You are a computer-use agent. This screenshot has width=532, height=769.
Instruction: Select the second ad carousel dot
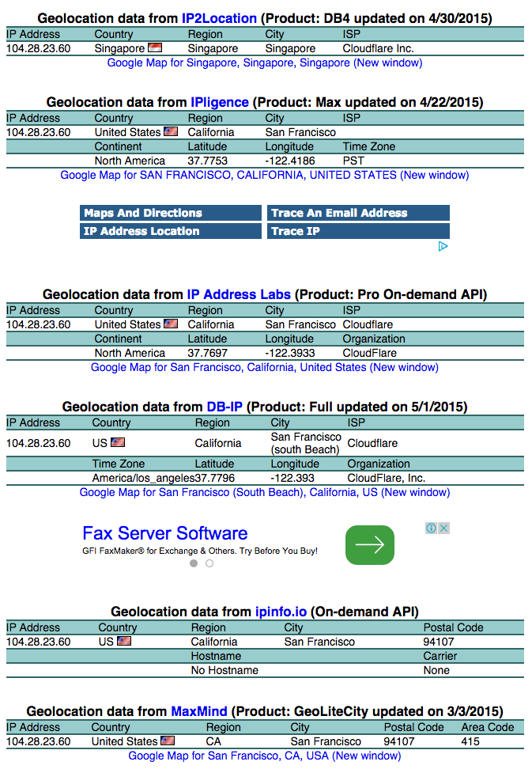pyautogui.click(x=209, y=563)
